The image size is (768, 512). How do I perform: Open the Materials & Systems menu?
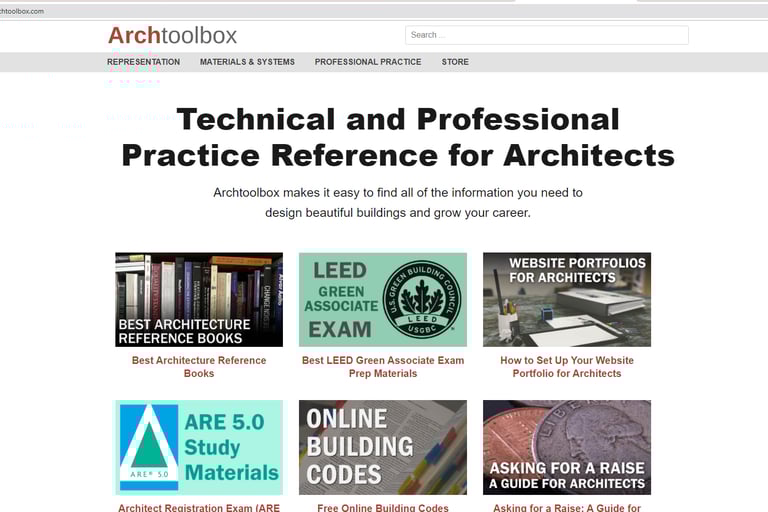tap(247, 62)
